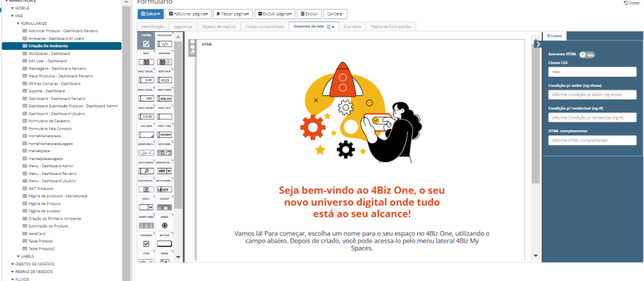Click the Voltar link
This screenshot has width=644, height=281.
(631, 3)
